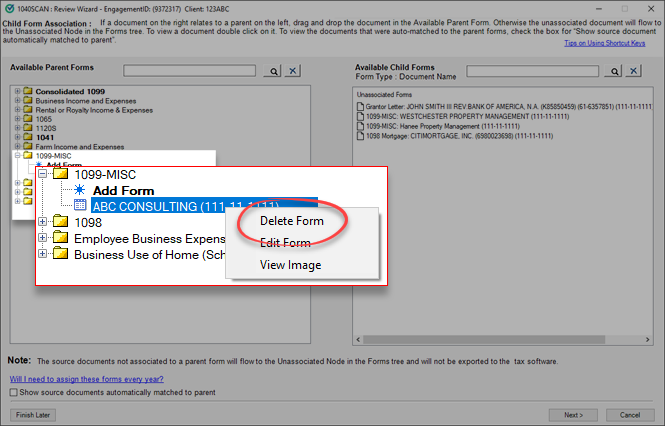Screen dimensions: 665x426
Task: Choose Edit Form from context menu
Action: pyautogui.click(x=285, y=242)
